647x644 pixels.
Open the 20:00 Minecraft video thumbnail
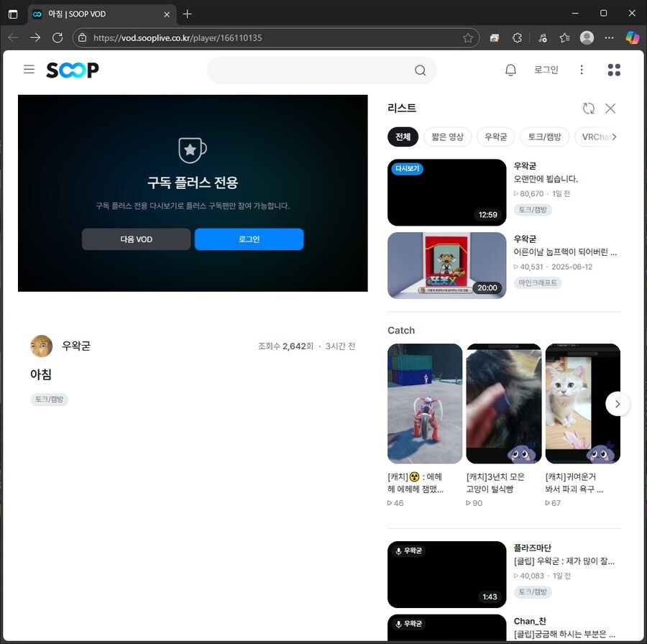click(x=447, y=265)
